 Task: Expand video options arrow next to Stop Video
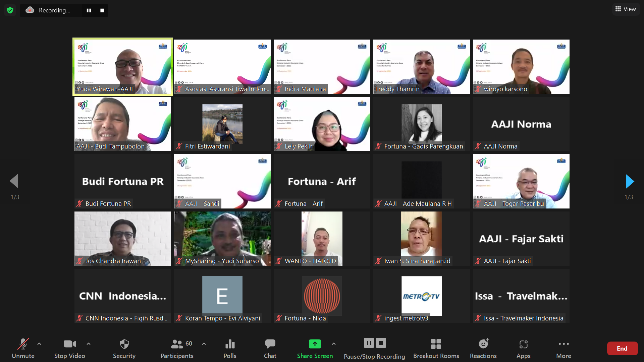[89, 344]
